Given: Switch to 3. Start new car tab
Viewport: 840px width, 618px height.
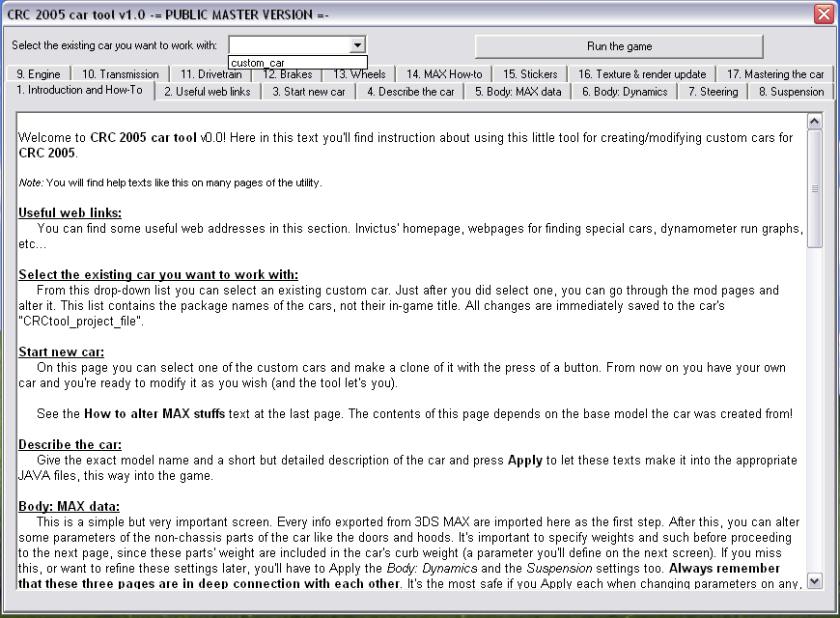Looking at the screenshot, I should pos(309,92).
